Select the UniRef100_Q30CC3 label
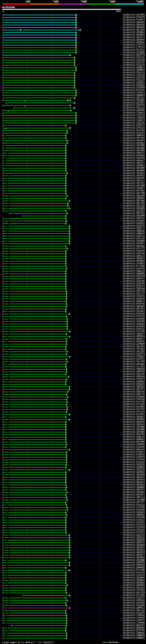Image resolution: width=146 pixels, height=644 pixels. pyautogui.click(x=133, y=37)
